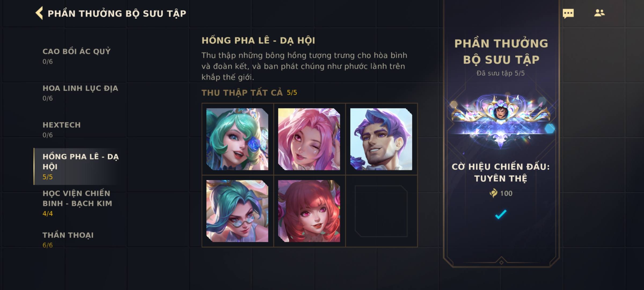Open the chat speech bubble icon
The width and height of the screenshot is (644, 290).
(x=568, y=13)
